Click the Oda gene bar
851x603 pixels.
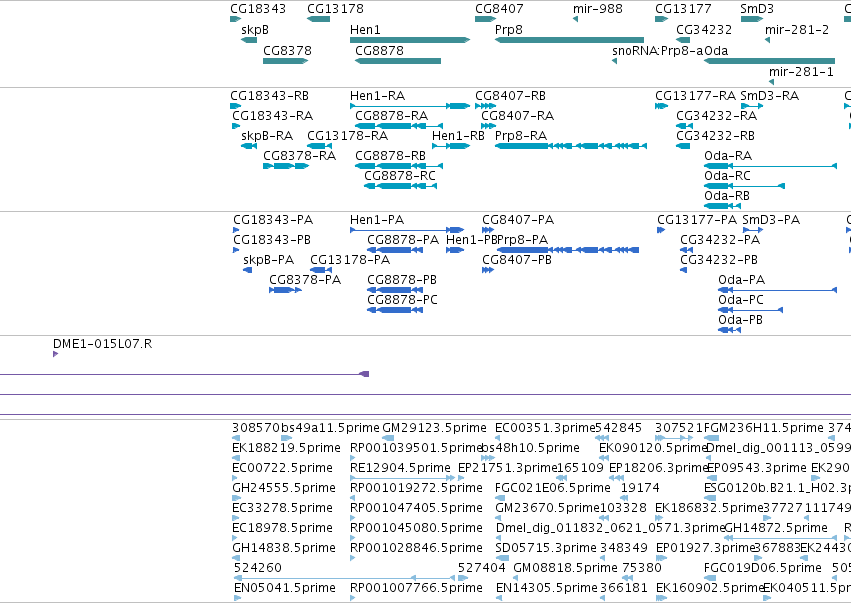[x=770, y=61]
